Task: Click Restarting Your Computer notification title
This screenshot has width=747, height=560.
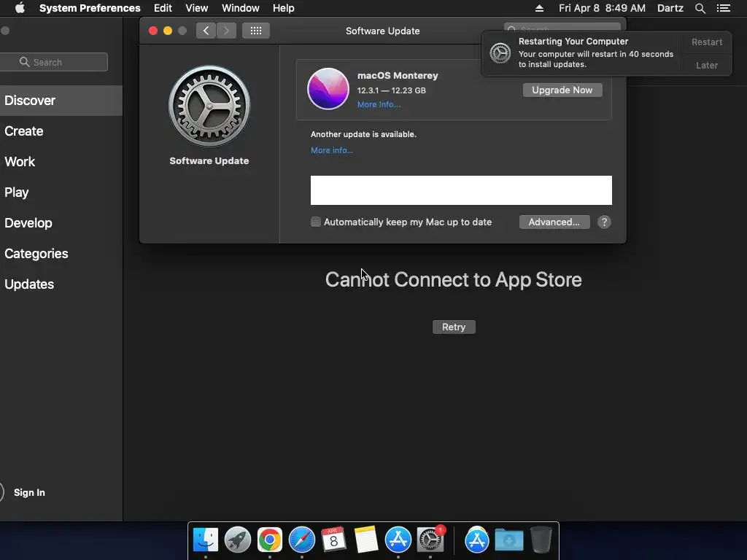Action: tap(573, 42)
